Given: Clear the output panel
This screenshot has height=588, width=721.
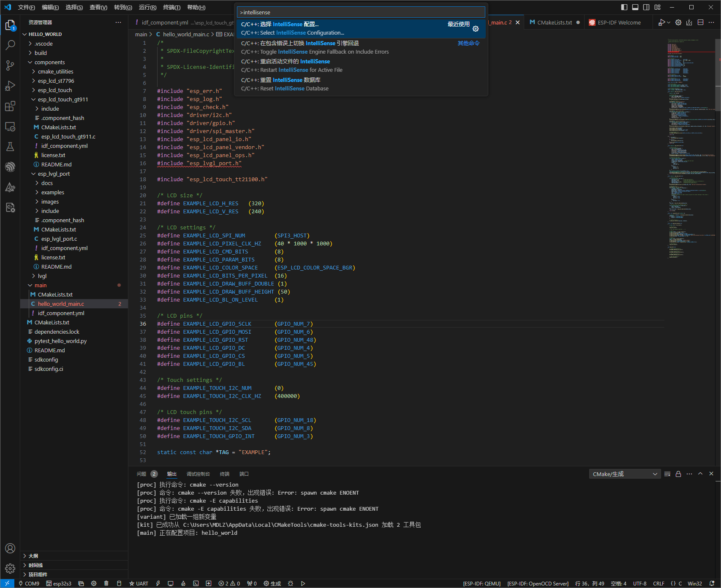Looking at the screenshot, I should point(667,474).
